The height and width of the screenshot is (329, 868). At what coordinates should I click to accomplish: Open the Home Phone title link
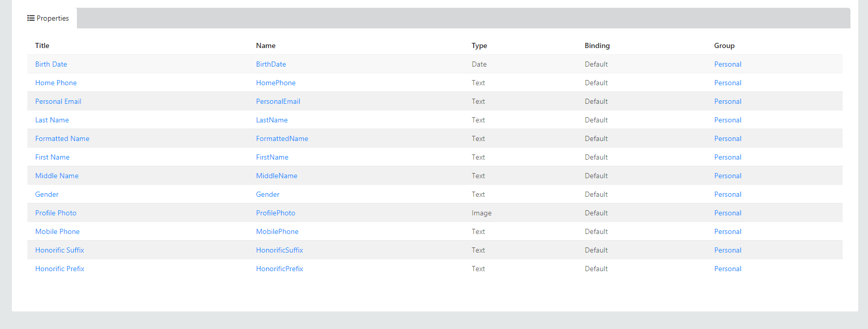(x=56, y=83)
